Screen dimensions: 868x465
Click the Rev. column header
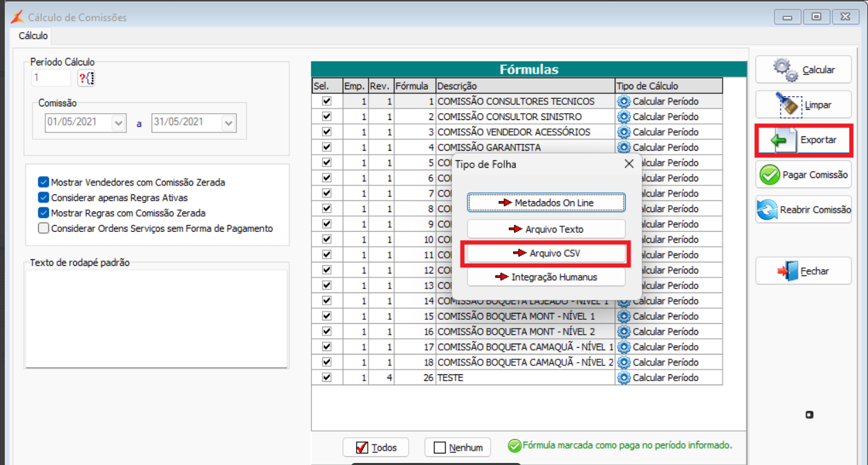tap(380, 86)
